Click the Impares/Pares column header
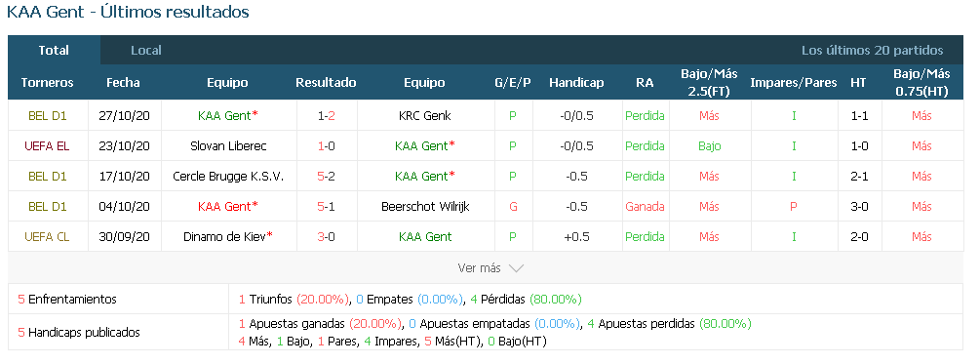 [x=793, y=83]
